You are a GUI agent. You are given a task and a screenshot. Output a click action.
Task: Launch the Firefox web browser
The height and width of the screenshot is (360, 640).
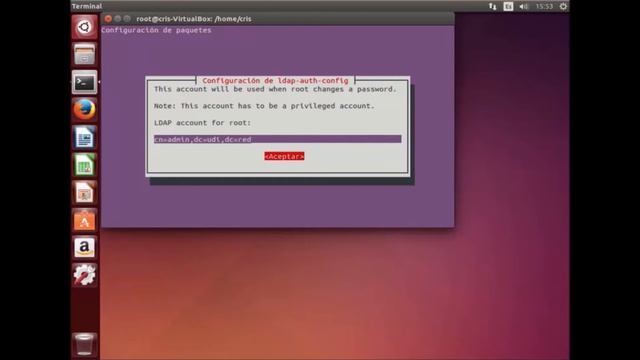[x=84, y=109]
